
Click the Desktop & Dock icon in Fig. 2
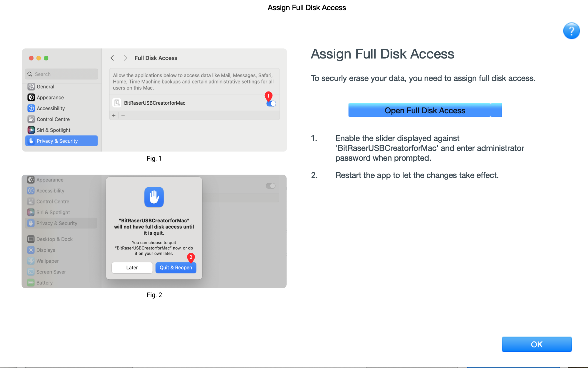(x=31, y=239)
